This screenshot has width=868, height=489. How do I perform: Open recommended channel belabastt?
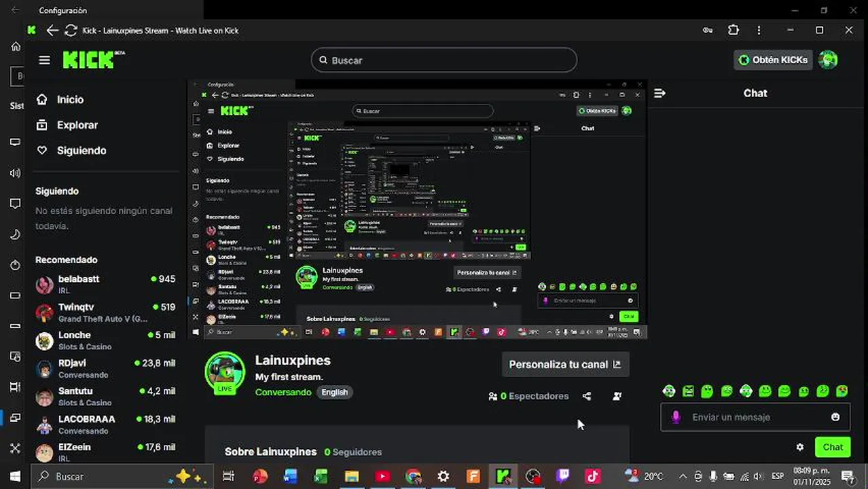pyautogui.click(x=105, y=284)
